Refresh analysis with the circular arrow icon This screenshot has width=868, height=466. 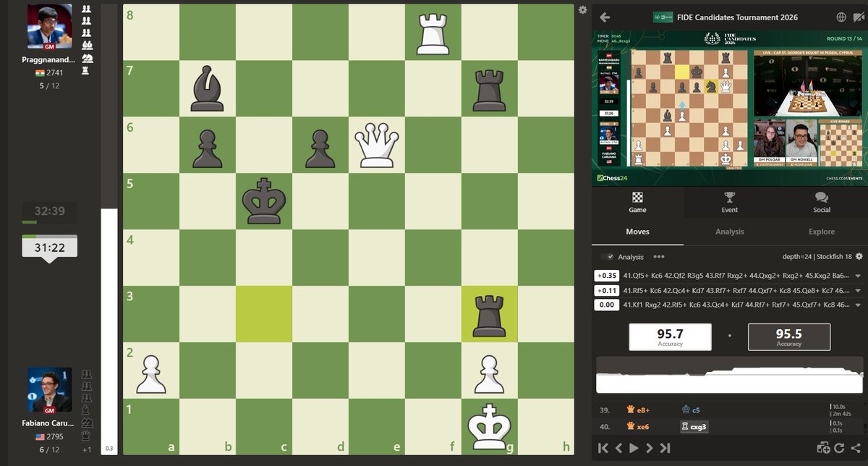841,447
